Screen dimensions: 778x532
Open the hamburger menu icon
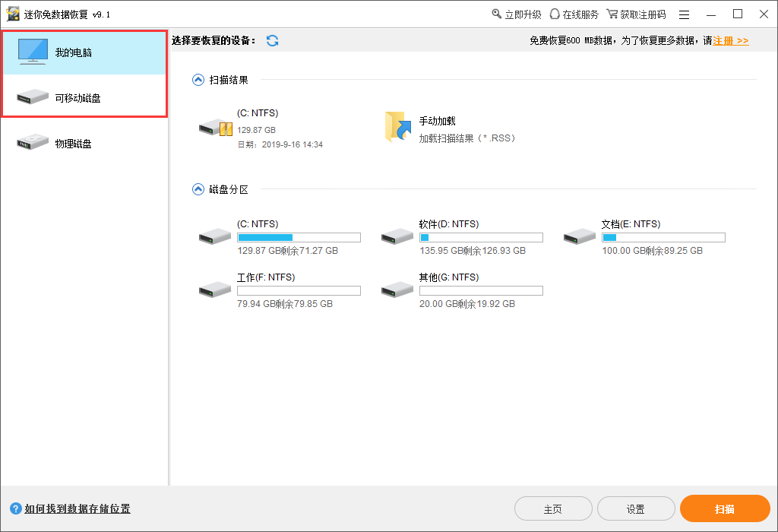685,15
